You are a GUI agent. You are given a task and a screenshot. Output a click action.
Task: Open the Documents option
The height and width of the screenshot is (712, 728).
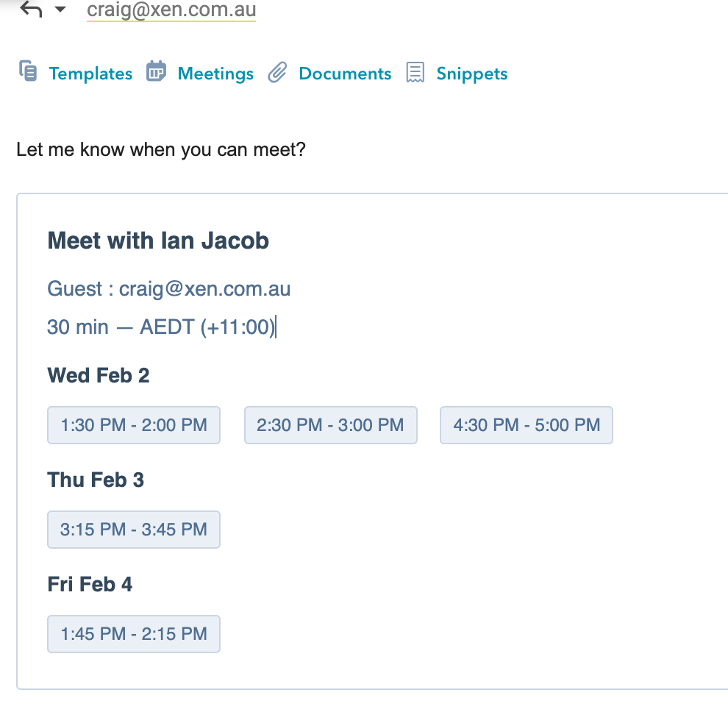point(345,74)
